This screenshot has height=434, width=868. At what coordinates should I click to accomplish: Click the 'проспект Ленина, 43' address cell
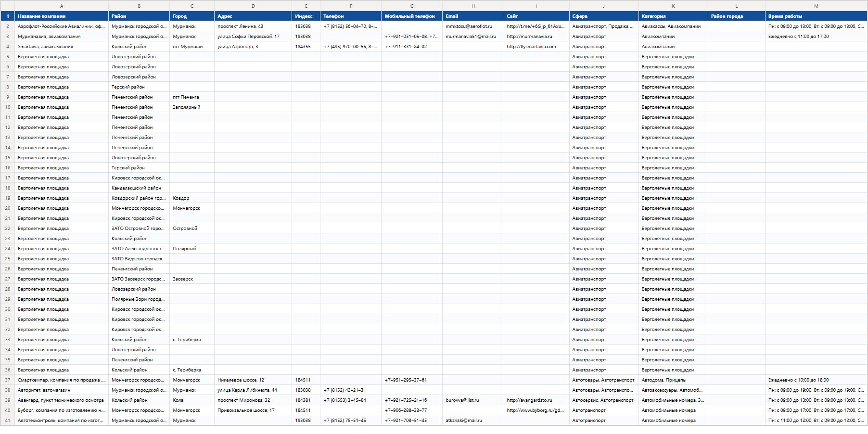[253, 26]
